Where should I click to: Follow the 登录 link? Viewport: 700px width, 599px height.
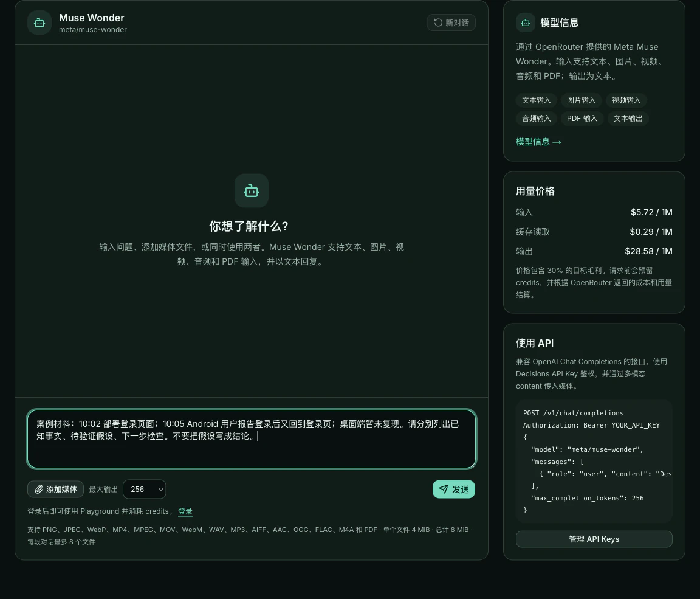(185, 511)
